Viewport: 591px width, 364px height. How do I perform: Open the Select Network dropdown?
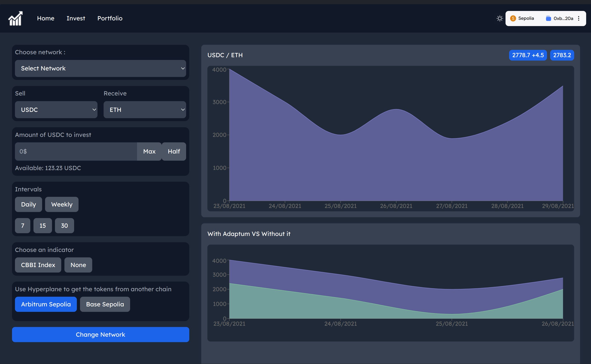[100, 68]
